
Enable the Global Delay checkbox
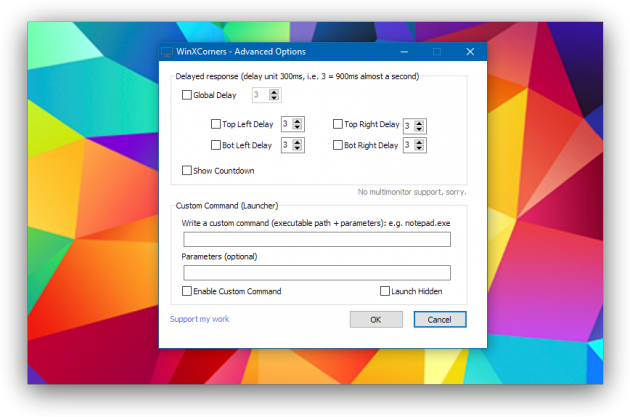point(187,96)
